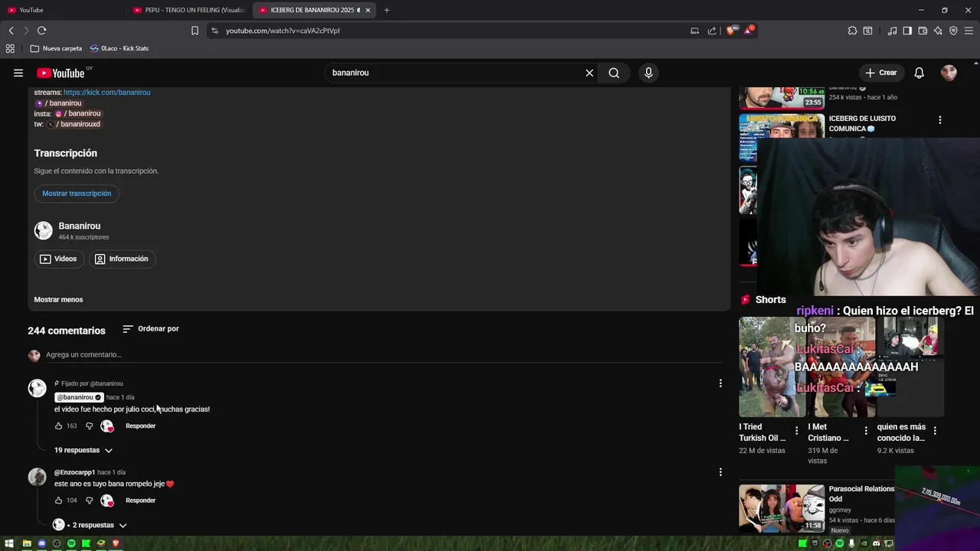
Task: Go back to the previous page
Action: 11,31
